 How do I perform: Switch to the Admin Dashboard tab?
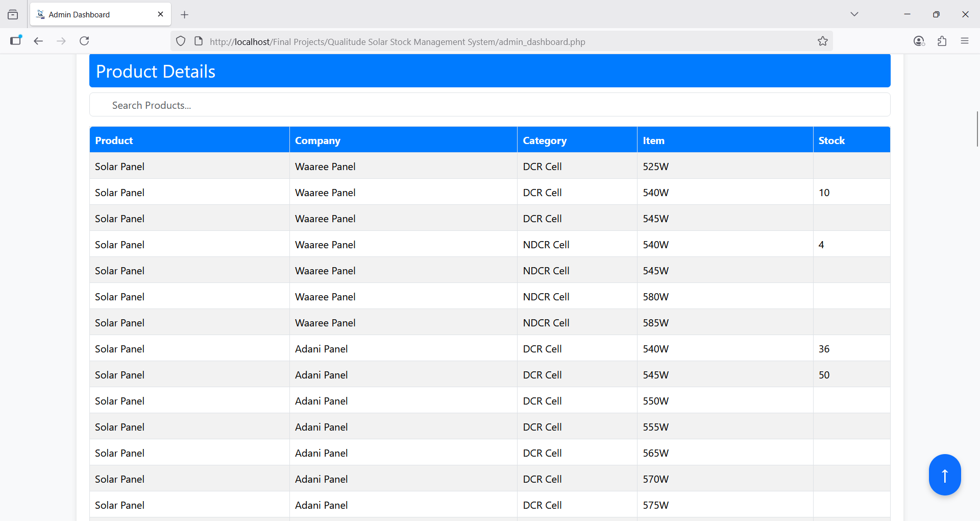pyautogui.click(x=92, y=15)
